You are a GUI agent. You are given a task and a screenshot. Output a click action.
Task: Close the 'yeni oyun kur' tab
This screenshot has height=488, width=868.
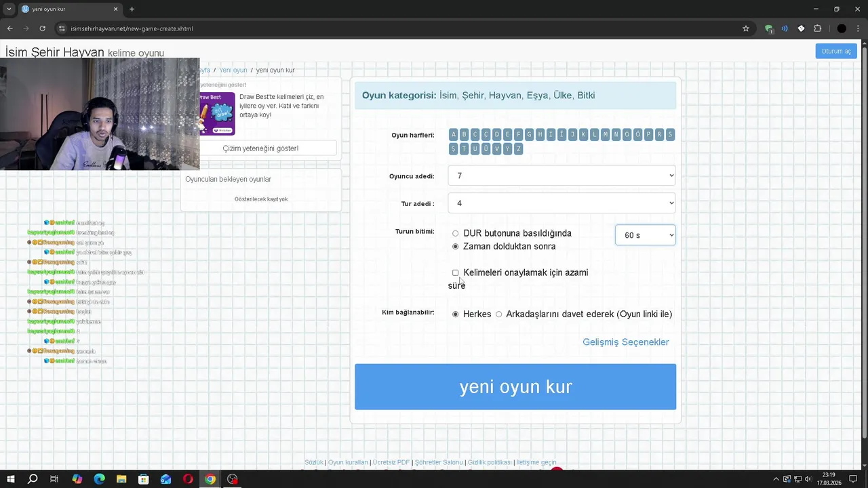[x=115, y=9]
